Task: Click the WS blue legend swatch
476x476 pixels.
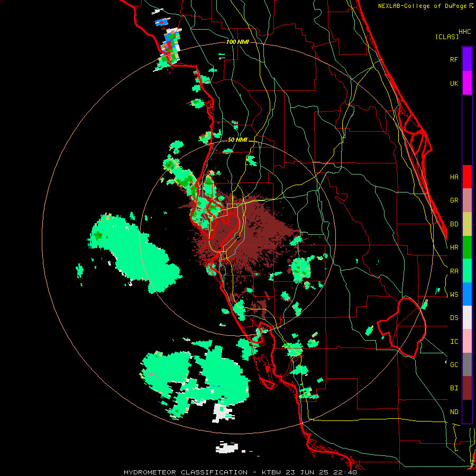Action: pyautogui.click(x=467, y=294)
